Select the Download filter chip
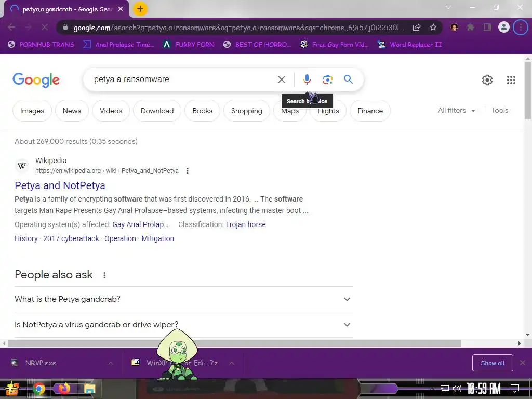 157,111
